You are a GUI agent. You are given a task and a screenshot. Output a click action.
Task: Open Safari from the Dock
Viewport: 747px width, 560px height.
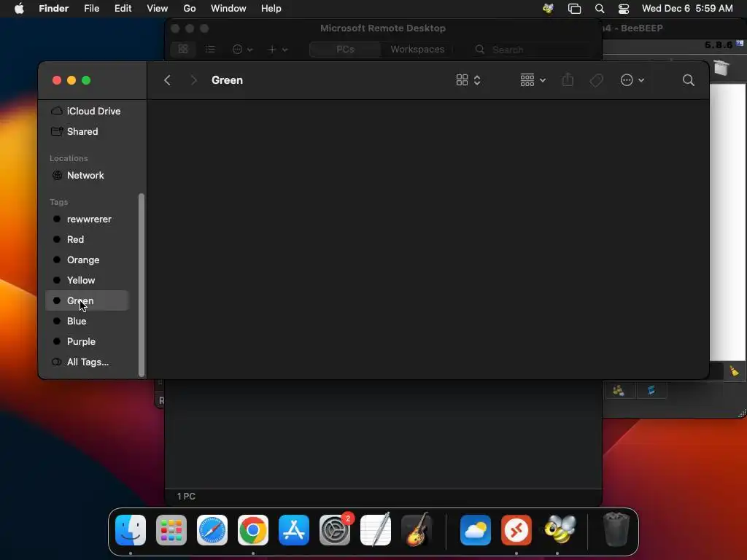click(x=212, y=529)
